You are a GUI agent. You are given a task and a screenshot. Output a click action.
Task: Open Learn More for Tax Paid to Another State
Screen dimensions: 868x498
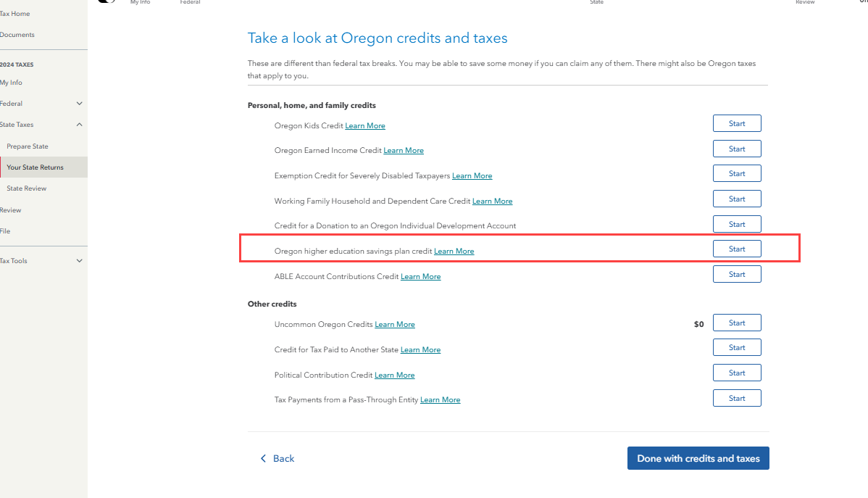tap(421, 349)
